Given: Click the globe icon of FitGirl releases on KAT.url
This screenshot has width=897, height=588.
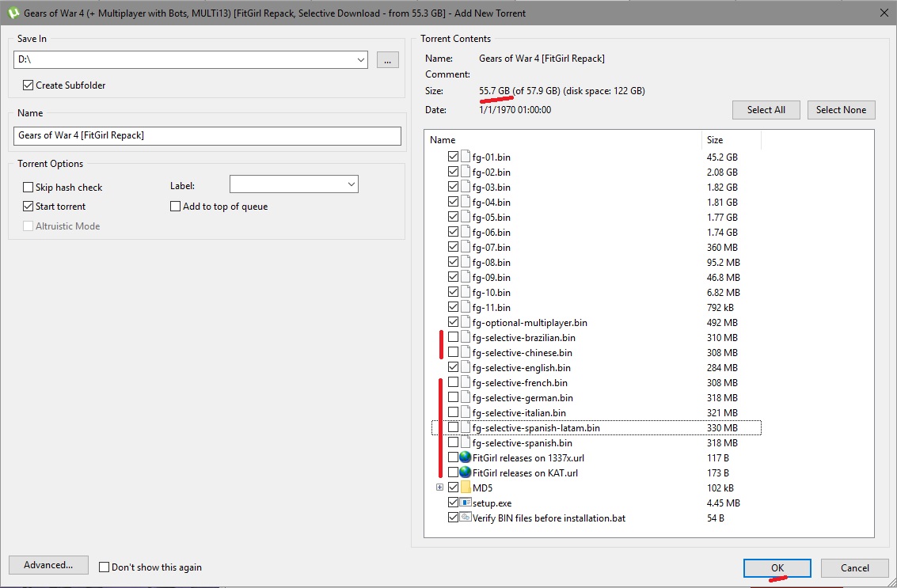Looking at the screenshot, I should pyautogui.click(x=465, y=472).
